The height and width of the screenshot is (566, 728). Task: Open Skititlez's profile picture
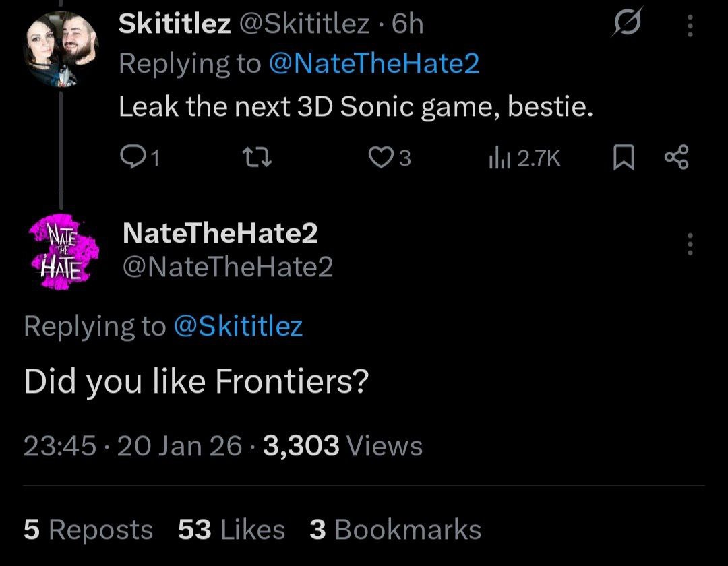coord(61,51)
